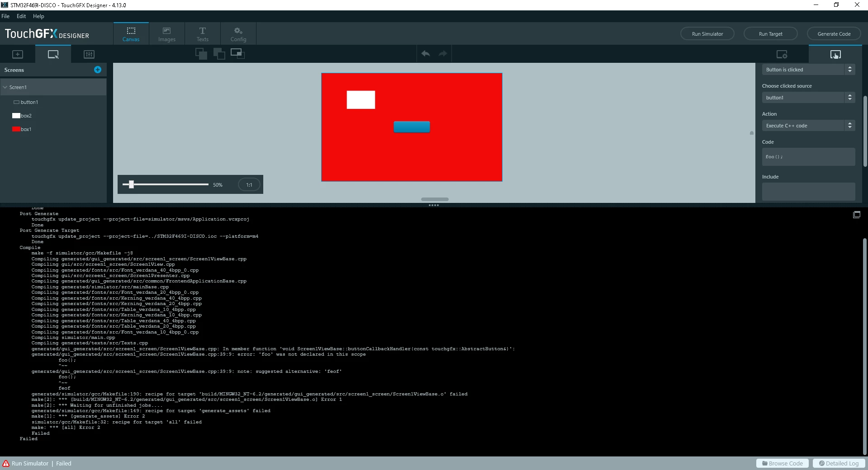This screenshot has height=470, width=868.
Task: Click the red warning icon in status bar
Action: [6, 463]
